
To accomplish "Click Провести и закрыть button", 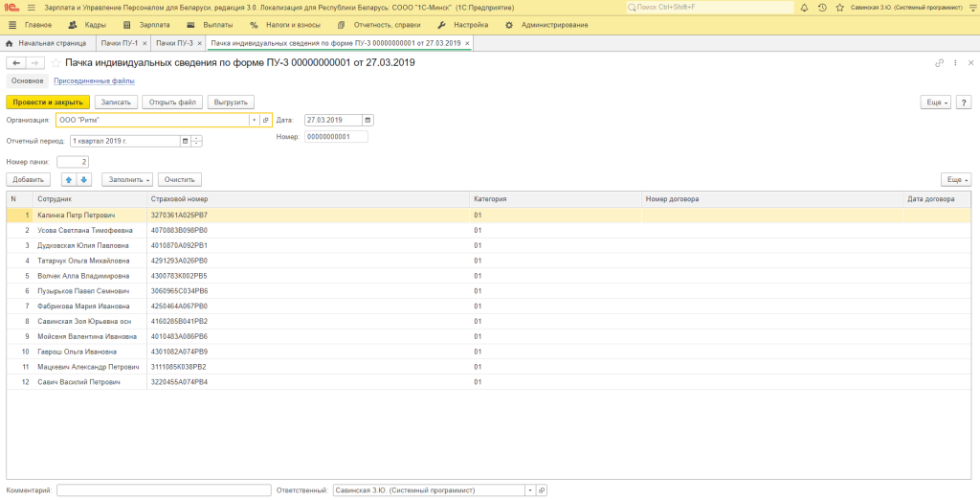I will (48, 102).
